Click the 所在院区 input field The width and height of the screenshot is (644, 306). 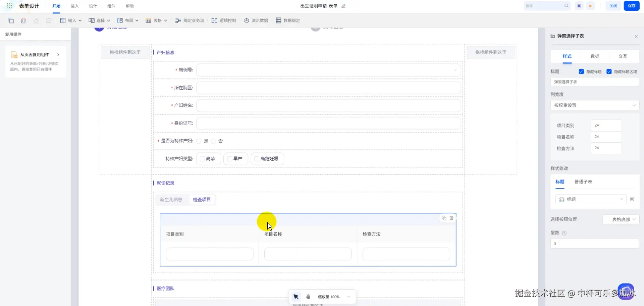328,88
